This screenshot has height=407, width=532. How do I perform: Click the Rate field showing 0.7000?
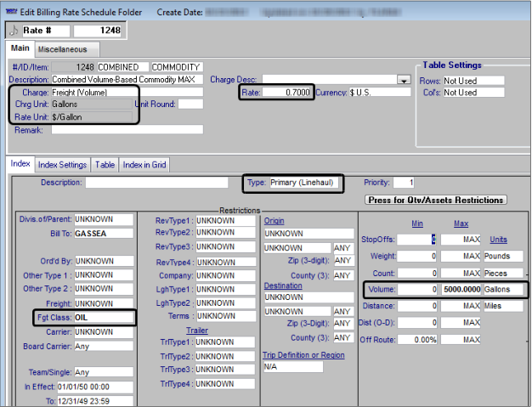click(286, 93)
